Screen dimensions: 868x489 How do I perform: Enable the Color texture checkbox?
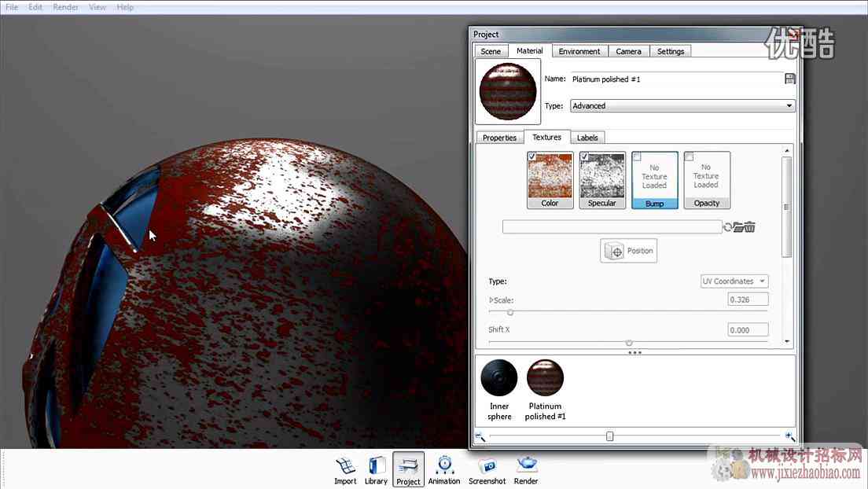pos(532,156)
